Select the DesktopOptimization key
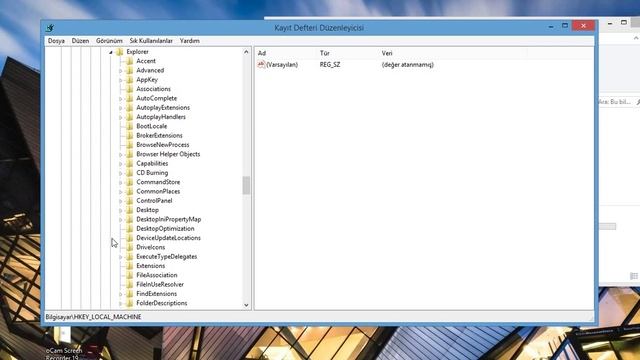This screenshot has width=640, height=360. (x=165, y=229)
